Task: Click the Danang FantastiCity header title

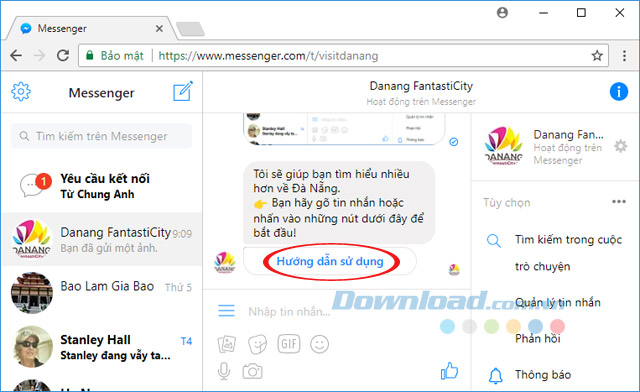Action: click(x=421, y=86)
